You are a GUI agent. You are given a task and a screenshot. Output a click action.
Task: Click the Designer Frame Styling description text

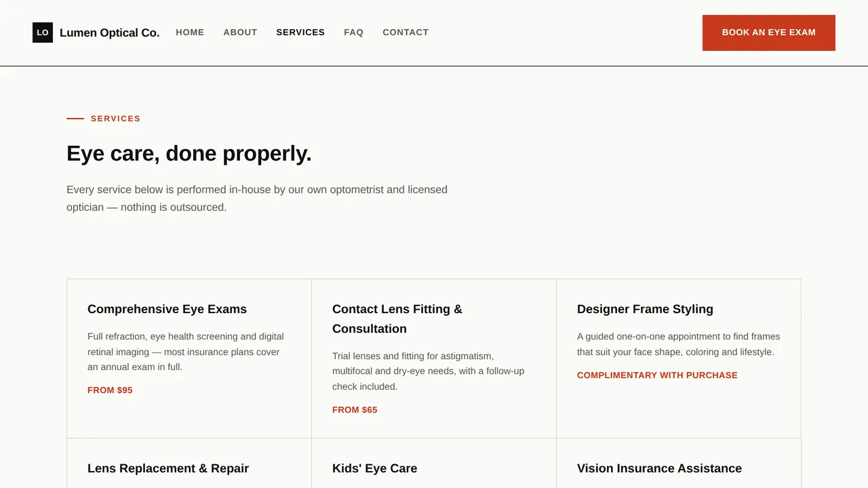(679, 344)
